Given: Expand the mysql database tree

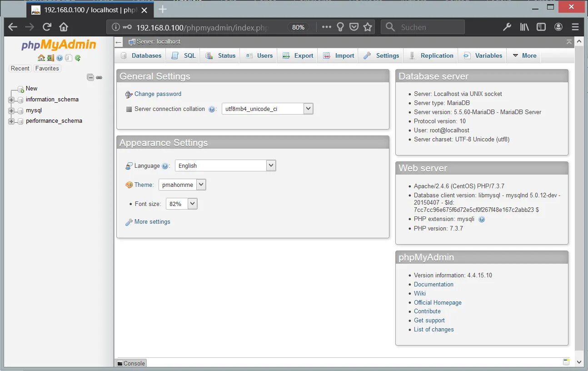Looking at the screenshot, I should (x=11, y=110).
